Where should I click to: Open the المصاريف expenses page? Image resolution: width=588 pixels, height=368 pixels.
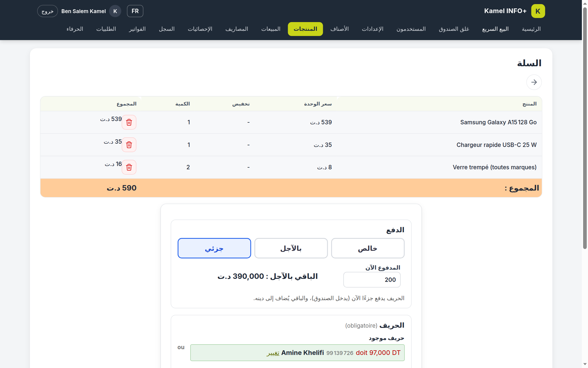tap(237, 29)
